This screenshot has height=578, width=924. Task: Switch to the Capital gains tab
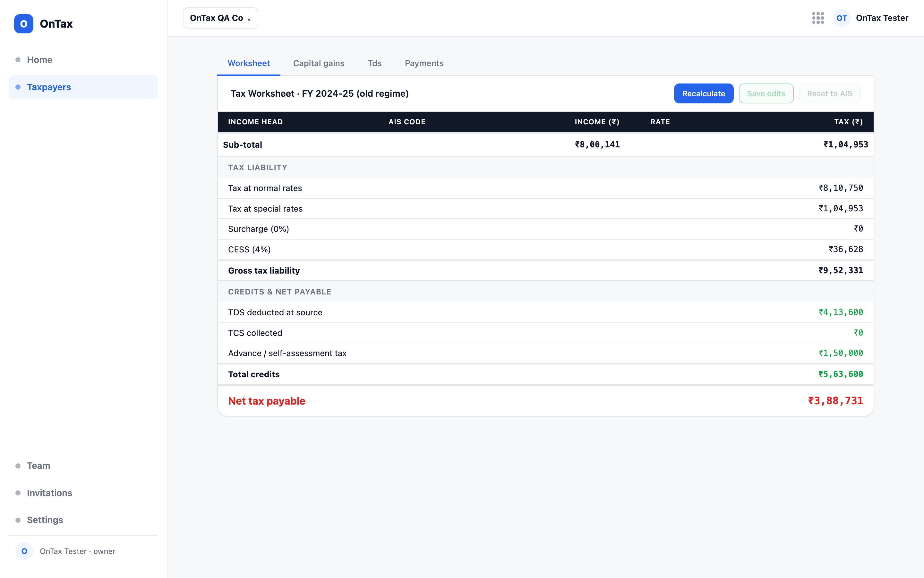tap(319, 63)
